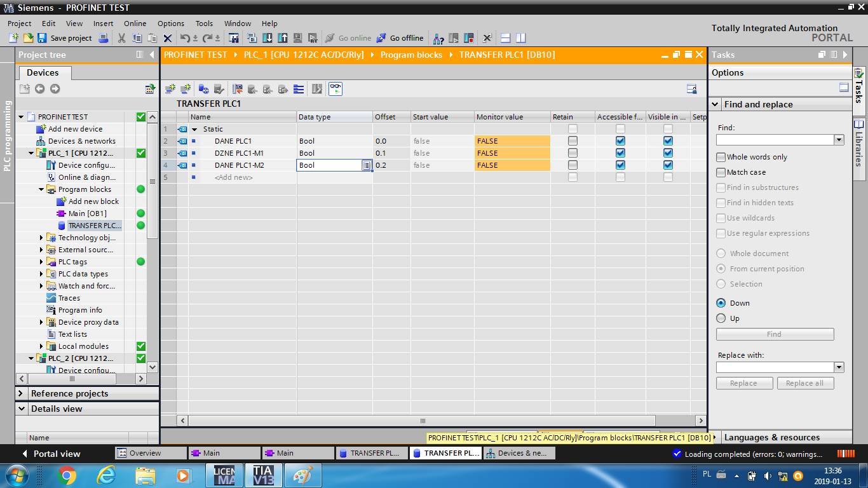Click inside the Find text field
This screenshot has height=488, width=868.
(775, 140)
